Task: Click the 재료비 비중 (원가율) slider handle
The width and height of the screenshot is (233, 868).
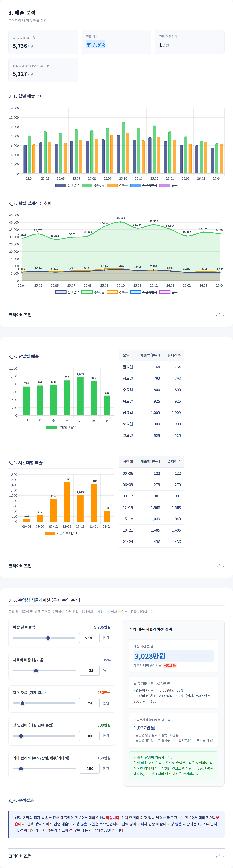Action: (36, 671)
